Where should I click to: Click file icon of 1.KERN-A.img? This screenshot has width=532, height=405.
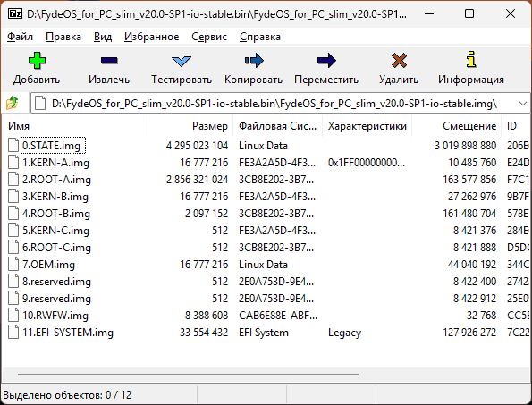[13, 162]
